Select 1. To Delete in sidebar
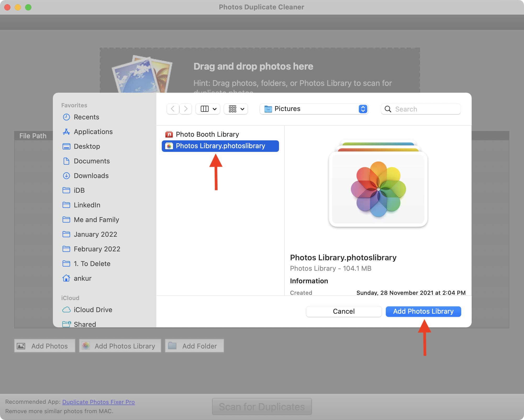The image size is (524, 420). 105,264
